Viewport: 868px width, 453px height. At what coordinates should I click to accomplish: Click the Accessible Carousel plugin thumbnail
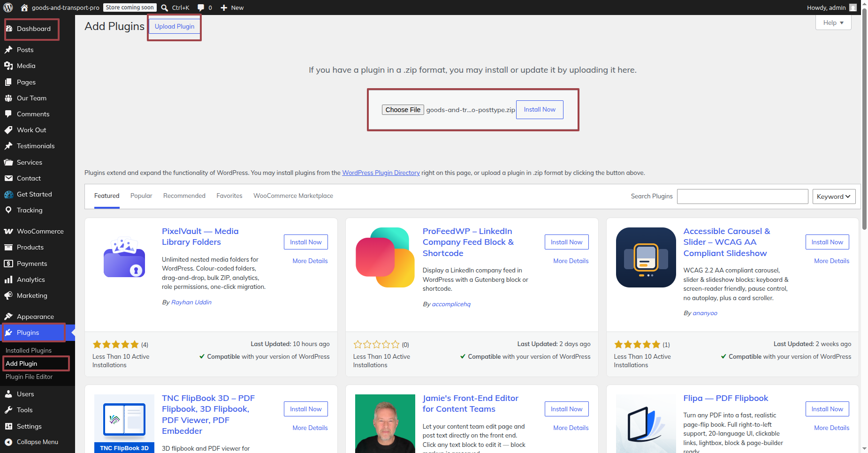point(646,257)
